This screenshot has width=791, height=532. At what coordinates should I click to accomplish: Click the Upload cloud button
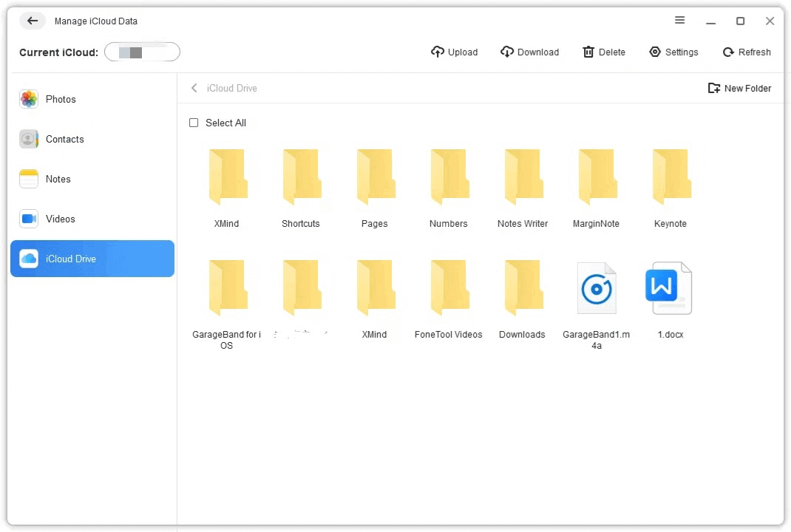pyautogui.click(x=454, y=52)
